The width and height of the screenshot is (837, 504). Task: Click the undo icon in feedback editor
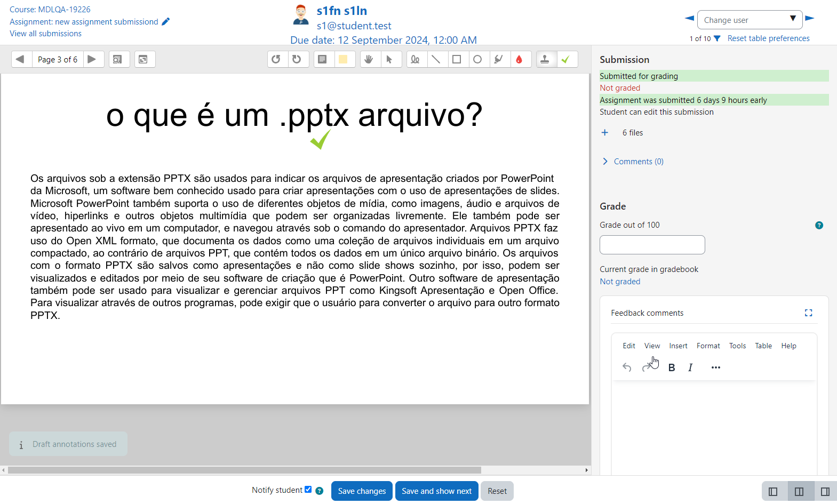point(627,367)
